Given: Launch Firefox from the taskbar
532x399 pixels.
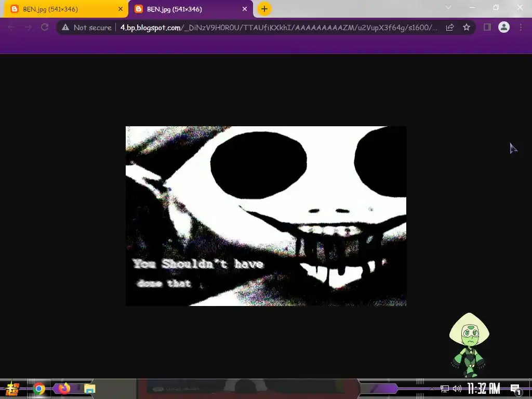Looking at the screenshot, I should [x=64, y=388].
